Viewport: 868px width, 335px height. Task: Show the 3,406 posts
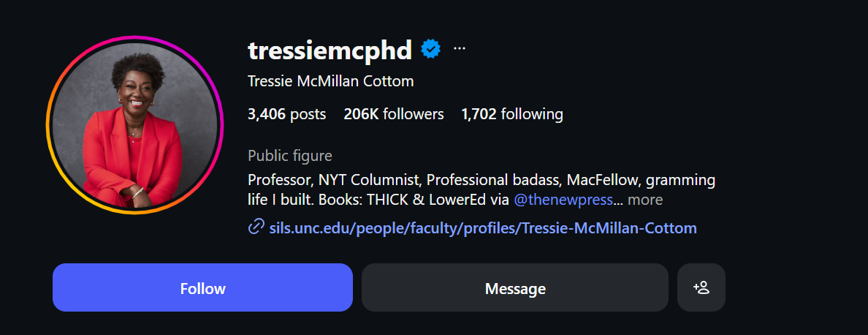tap(286, 114)
